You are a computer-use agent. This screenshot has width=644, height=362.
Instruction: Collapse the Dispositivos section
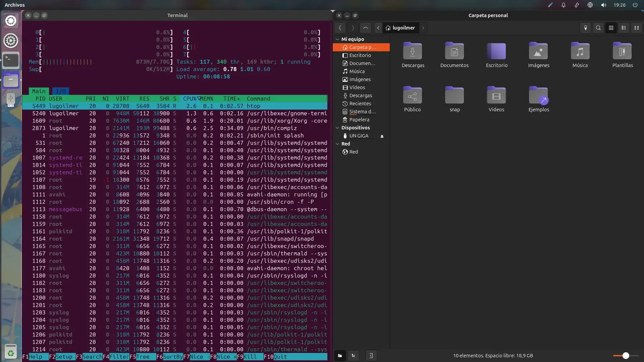337,128
